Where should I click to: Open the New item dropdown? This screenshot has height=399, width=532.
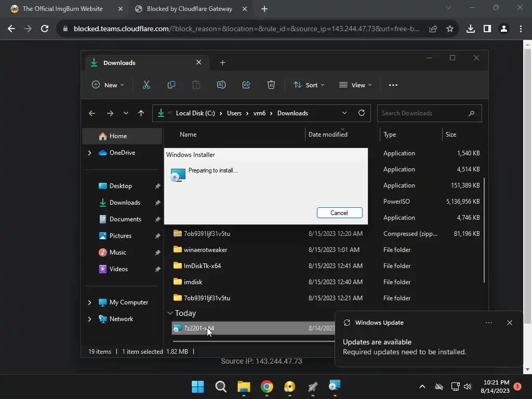tap(108, 85)
